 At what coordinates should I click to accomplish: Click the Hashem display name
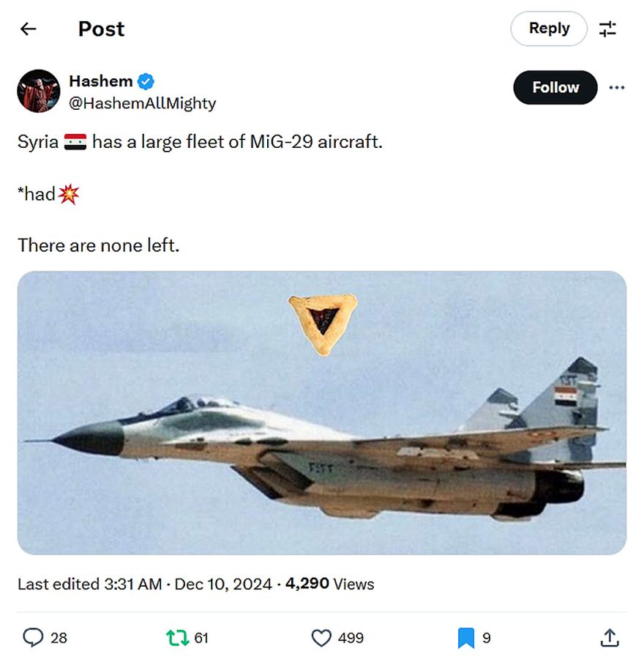(x=100, y=81)
